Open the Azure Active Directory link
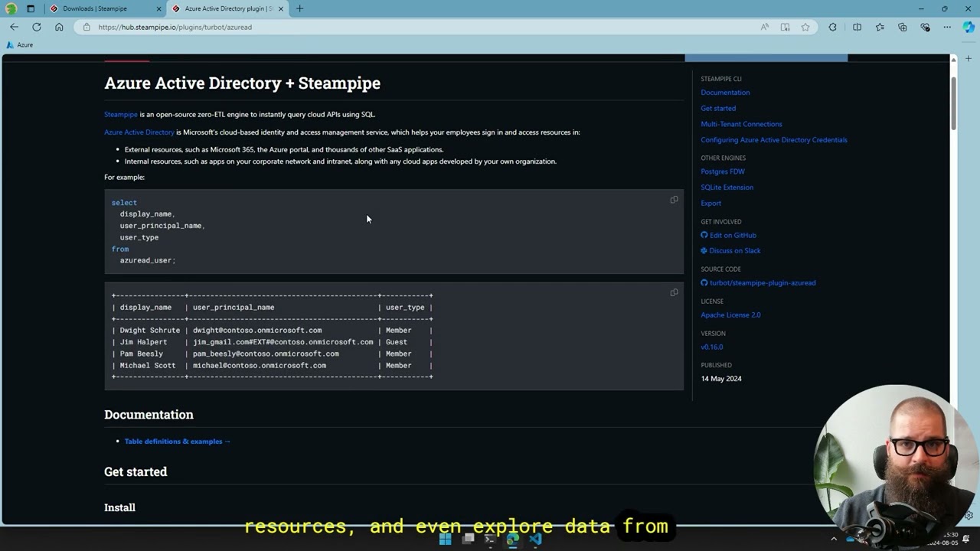The image size is (980, 551). coord(139,132)
